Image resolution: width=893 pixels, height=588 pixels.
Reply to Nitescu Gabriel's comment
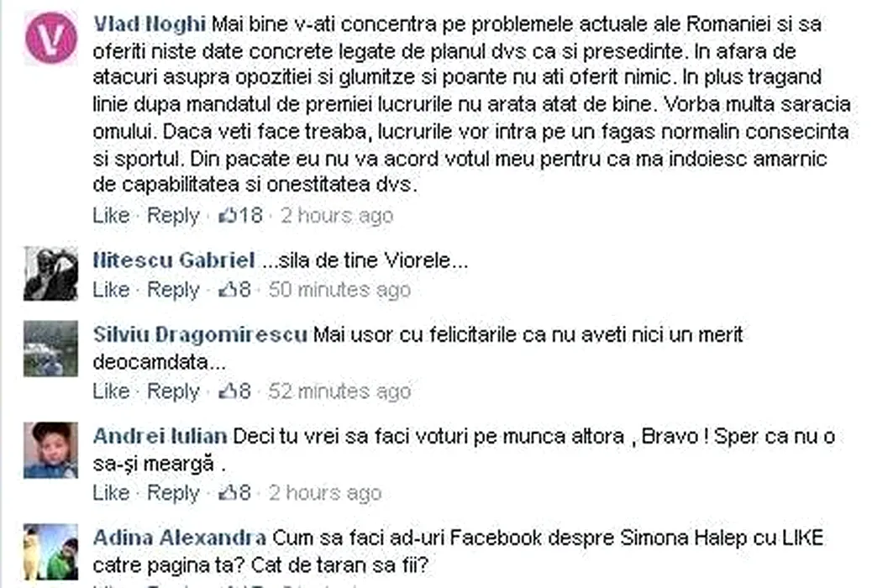pyautogui.click(x=173, y=290)
